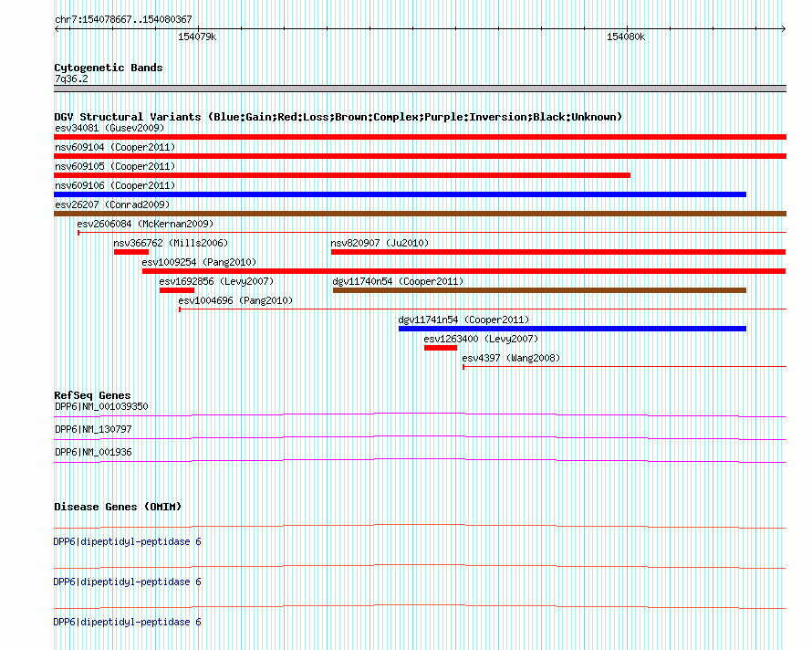Click the RefSeq Genes track heading
This screenshot has width=812, height=650.
92,395
